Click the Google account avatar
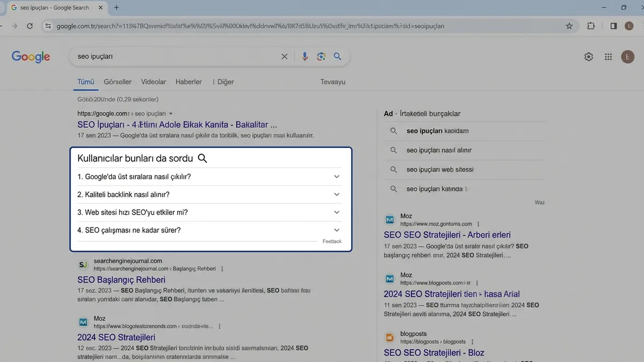 click(627, 57)
